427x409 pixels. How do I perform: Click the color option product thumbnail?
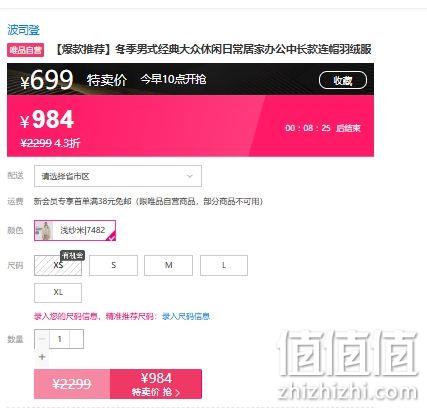(44, 230)
